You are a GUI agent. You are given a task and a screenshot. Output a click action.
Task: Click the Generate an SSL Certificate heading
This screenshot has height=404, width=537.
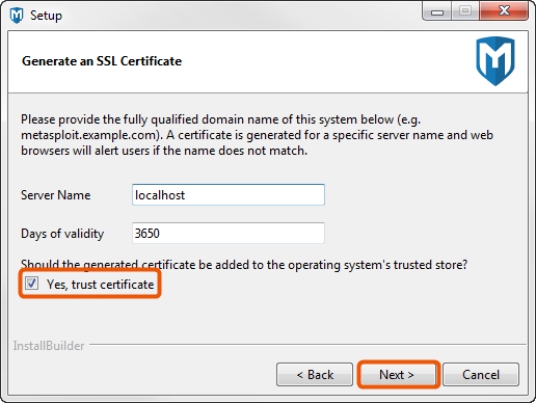(x=102, y=61)
